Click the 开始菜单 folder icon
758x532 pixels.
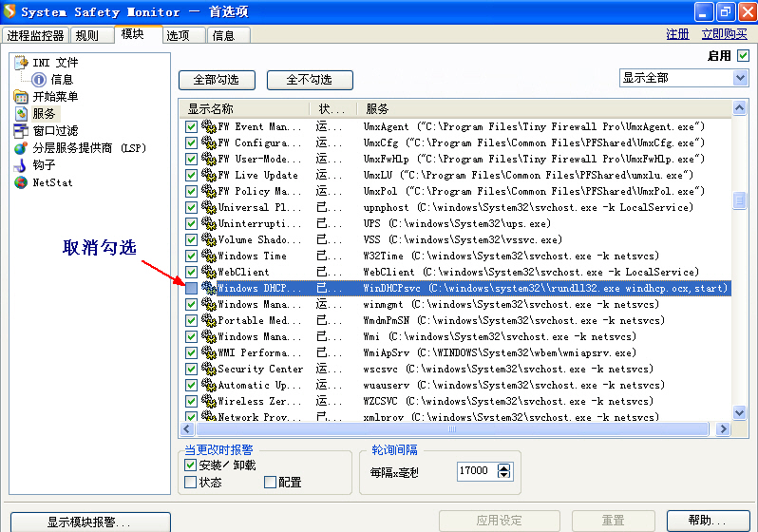[x=21, y=96]
